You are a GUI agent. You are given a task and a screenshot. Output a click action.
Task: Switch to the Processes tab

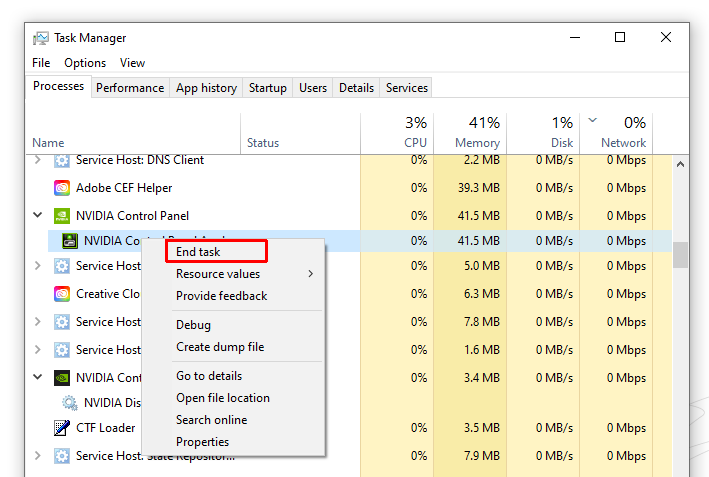58,86
